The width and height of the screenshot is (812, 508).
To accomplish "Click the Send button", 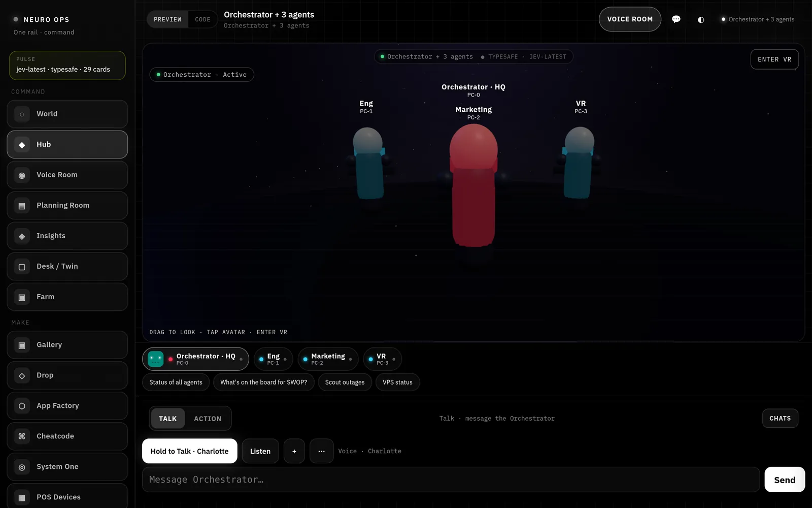I will click(785, 480).
